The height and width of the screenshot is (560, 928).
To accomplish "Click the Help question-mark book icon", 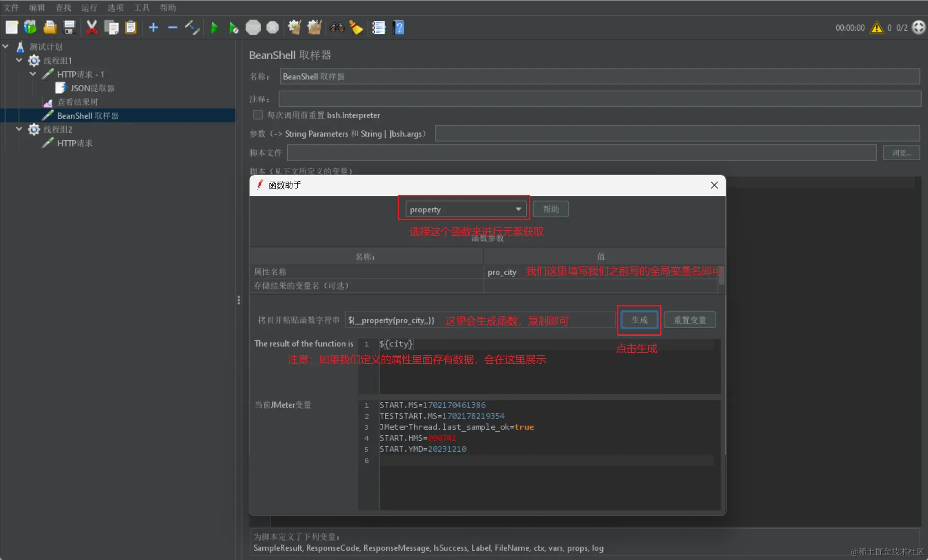I will tap(399, 28).
